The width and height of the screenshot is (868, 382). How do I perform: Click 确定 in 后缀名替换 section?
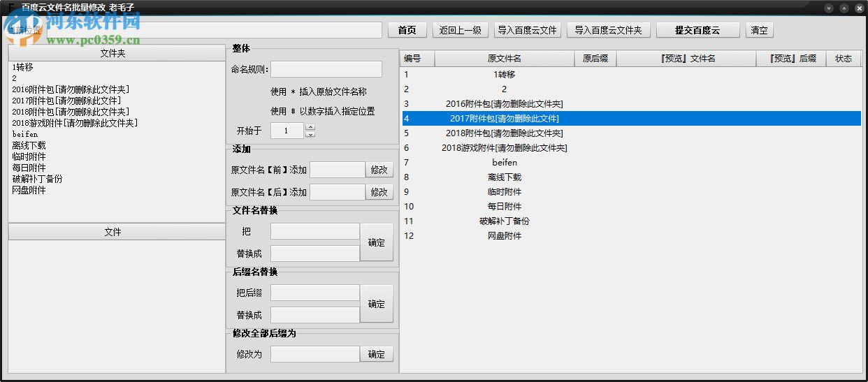pyautogui.click(x=377, y=304)
